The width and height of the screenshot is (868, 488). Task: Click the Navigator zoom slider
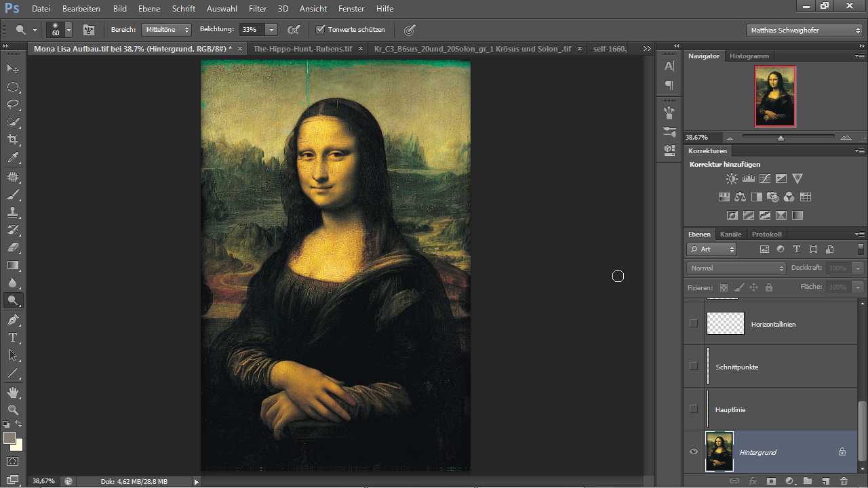(781, 138)
